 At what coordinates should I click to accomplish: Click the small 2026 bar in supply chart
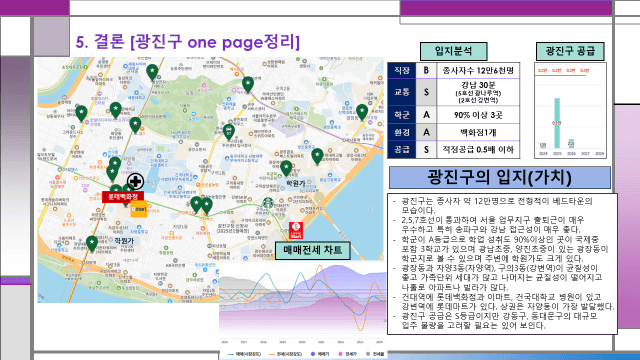tap(571, 144)
